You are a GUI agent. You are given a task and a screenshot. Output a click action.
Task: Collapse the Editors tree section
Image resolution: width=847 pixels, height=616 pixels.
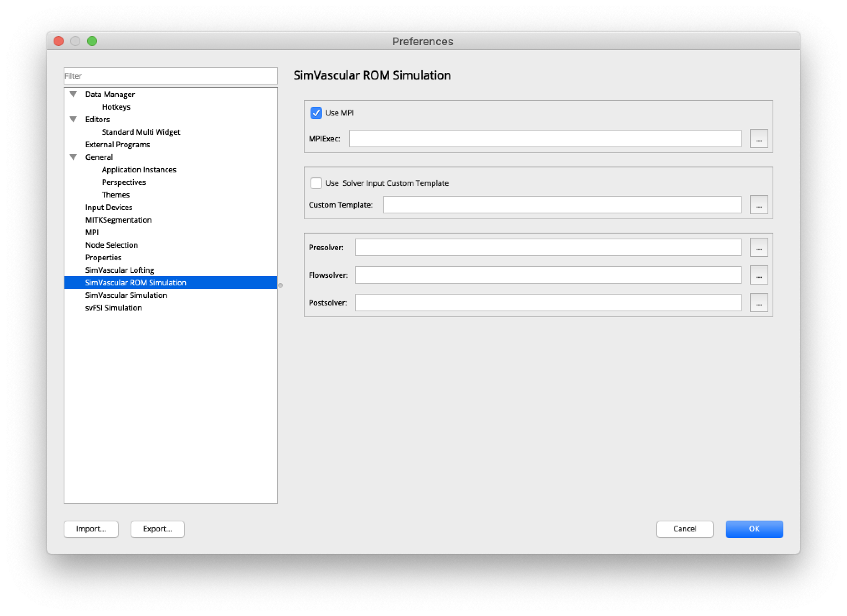pos(74,119)
